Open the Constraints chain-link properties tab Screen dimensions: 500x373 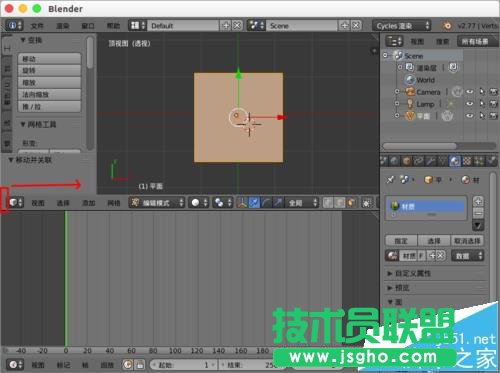[x=418, y=161]
